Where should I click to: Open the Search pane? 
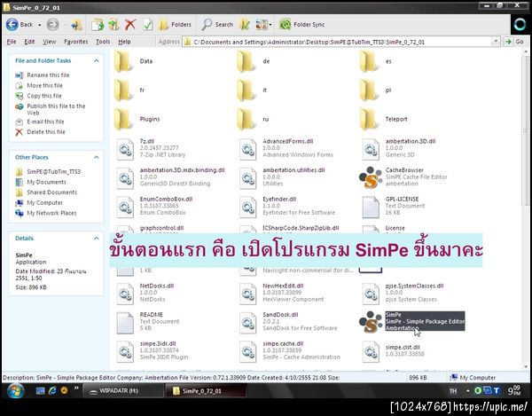click(x=217, y=25)
